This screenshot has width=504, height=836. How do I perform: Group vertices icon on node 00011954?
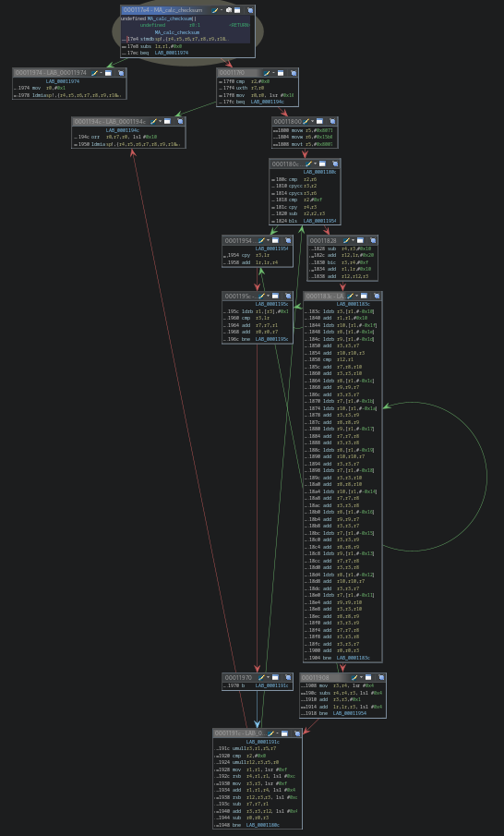tap(288, 240)
